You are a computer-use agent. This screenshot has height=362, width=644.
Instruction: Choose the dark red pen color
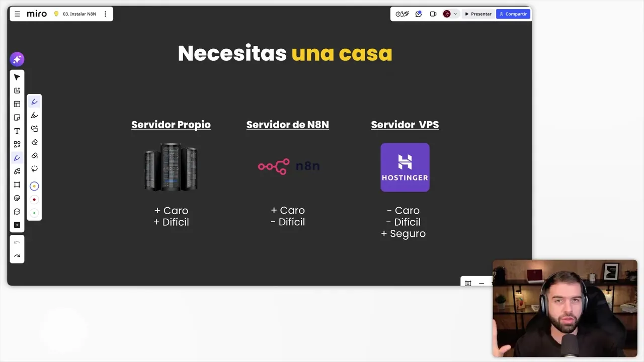click(x=34, y=200)
